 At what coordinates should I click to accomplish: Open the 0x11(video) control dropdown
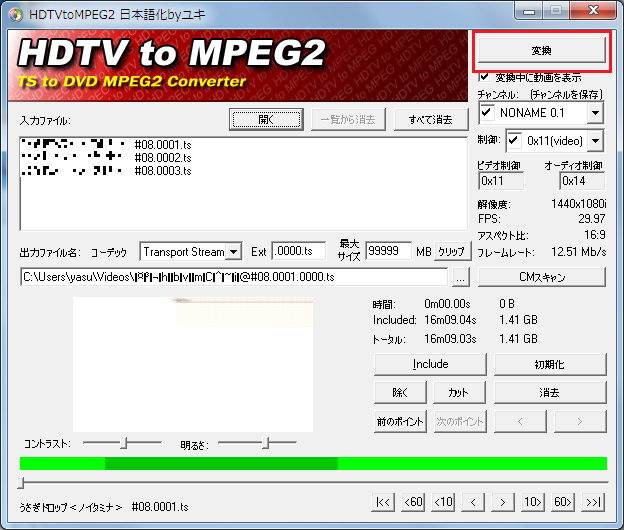595,140
